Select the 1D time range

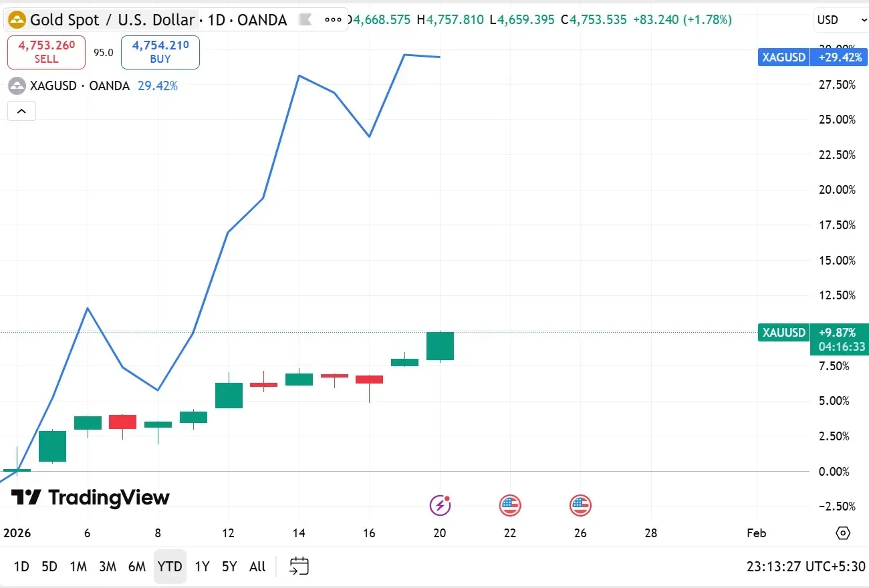(x=21, y=567)
